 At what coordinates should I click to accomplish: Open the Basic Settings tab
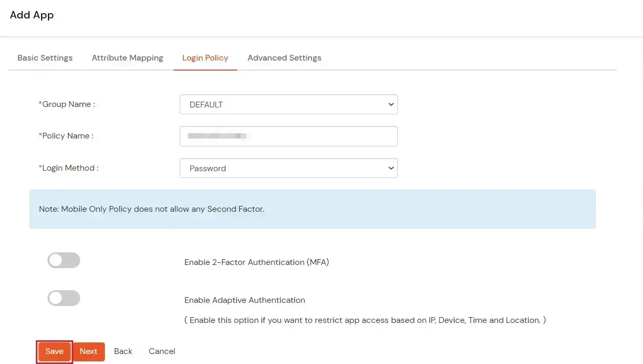click(45, 58)
